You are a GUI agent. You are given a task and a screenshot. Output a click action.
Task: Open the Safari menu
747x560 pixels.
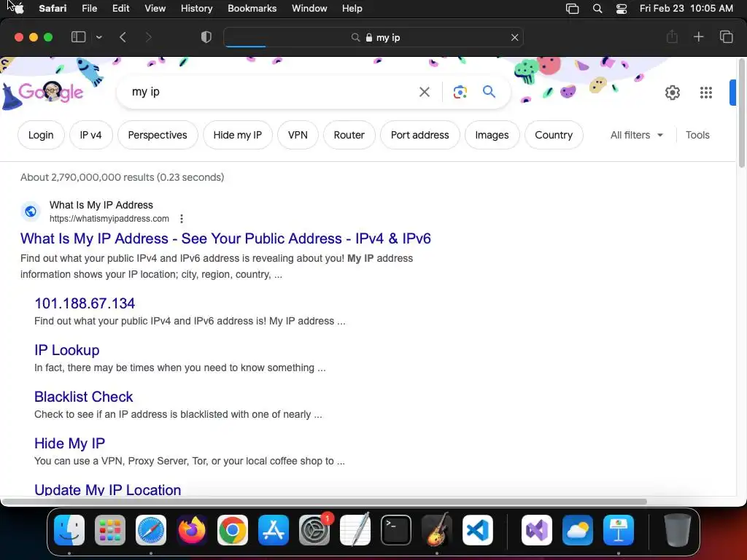[x=53, y=8]
